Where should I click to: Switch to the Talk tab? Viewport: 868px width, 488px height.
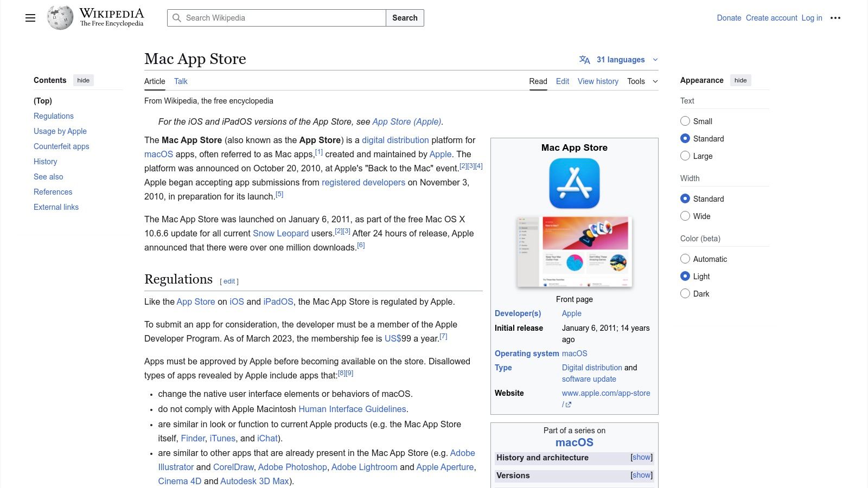tap(181, 81)
